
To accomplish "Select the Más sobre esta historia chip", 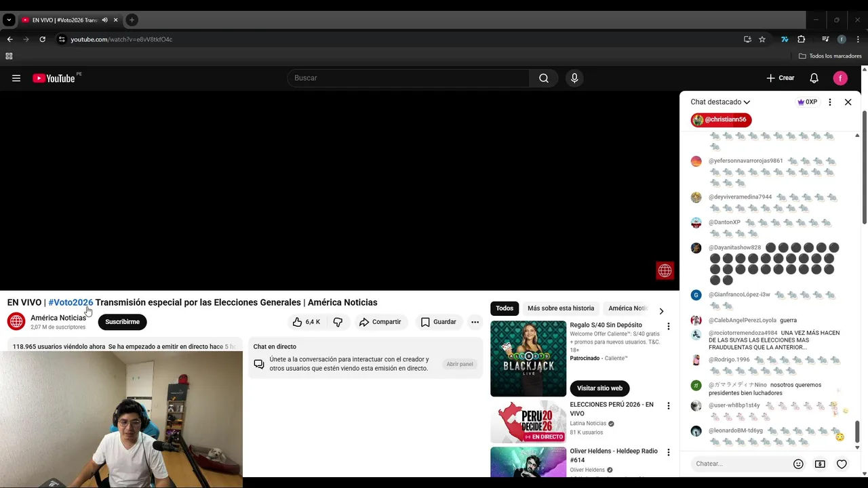I will click(561, 308).
